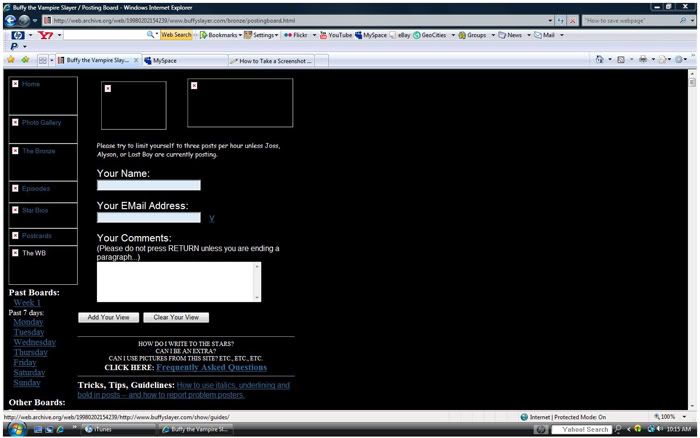This screenshot has height=438, width=700.
Task: Click the Windows Start orb
Action: (x=16, y=429)
